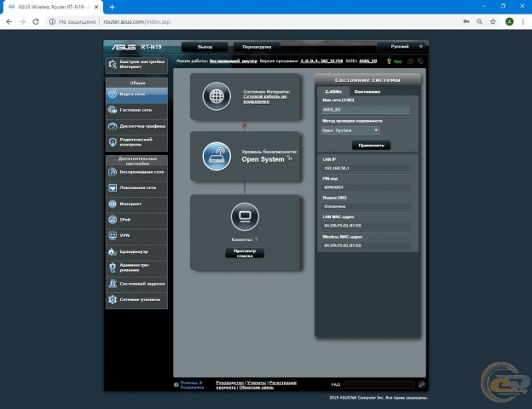Open Беспроводная сеть advanced settings
The width and height of the screenshot is (532, 409).
(x=136, y=172)
